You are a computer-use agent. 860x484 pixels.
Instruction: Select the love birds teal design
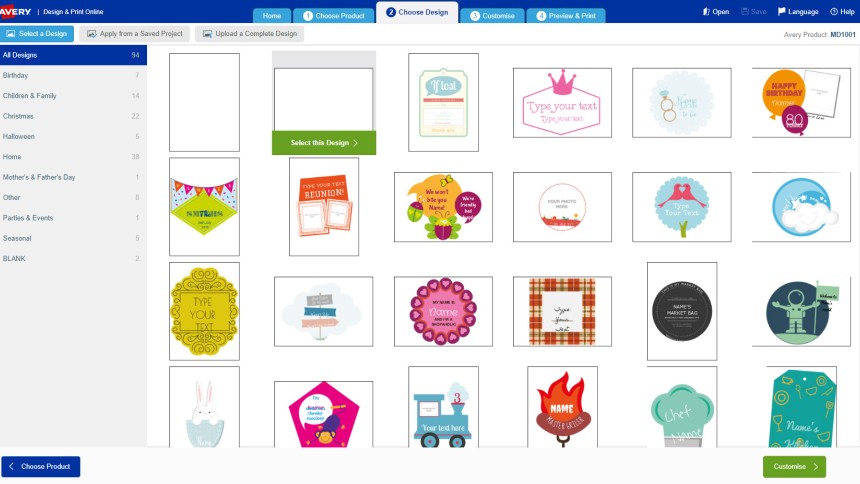click(681, 207)
